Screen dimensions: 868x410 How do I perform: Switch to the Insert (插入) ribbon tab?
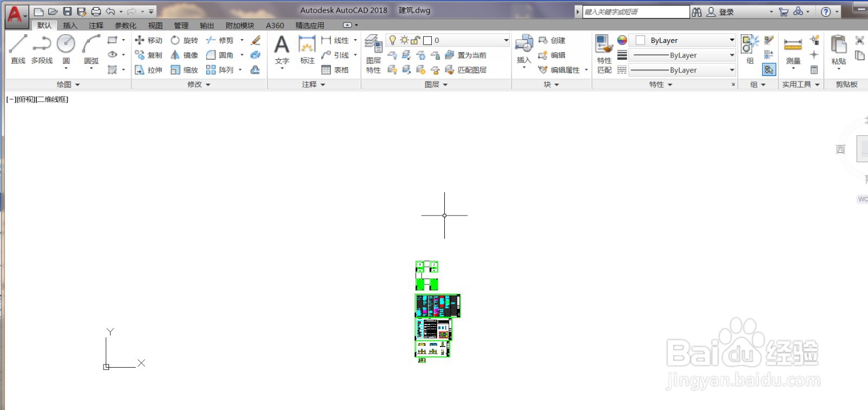[x=70, y=26]
